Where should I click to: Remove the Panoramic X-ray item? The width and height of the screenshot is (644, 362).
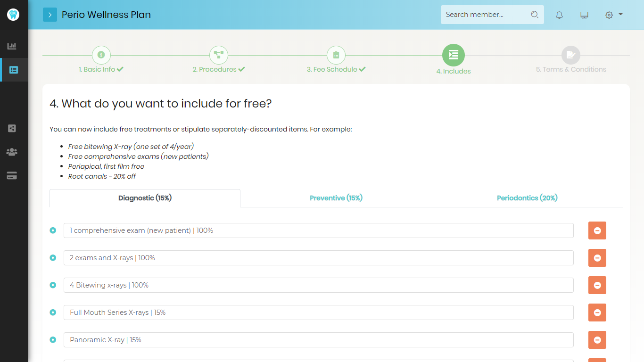597,340
